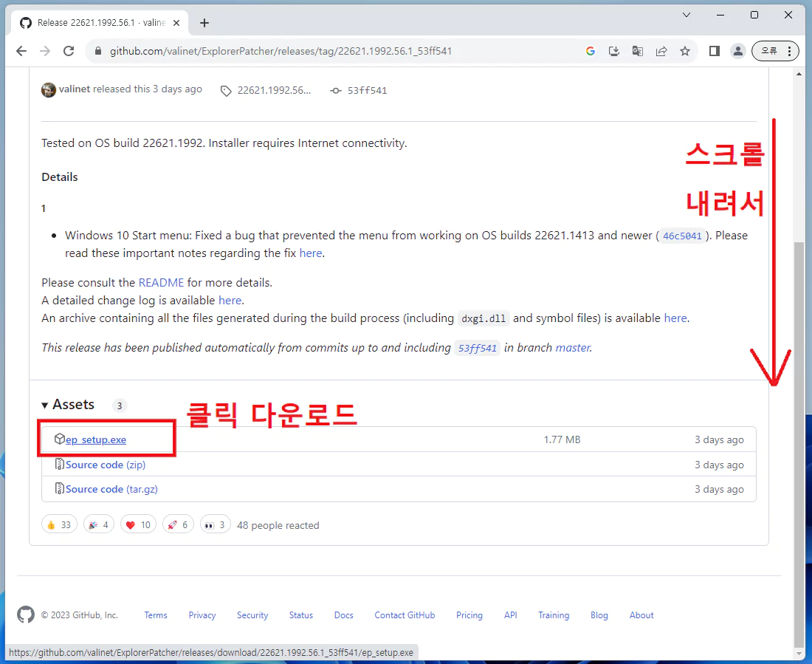
Task: Click the browser forward arrow
Action: coord(45,51)
